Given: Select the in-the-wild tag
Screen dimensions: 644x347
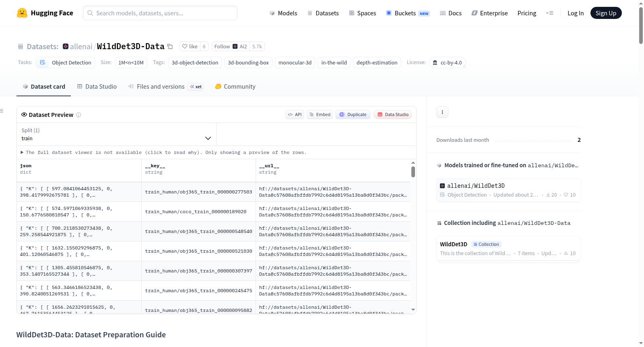Looking at the screenshot, I should point(334,62).
